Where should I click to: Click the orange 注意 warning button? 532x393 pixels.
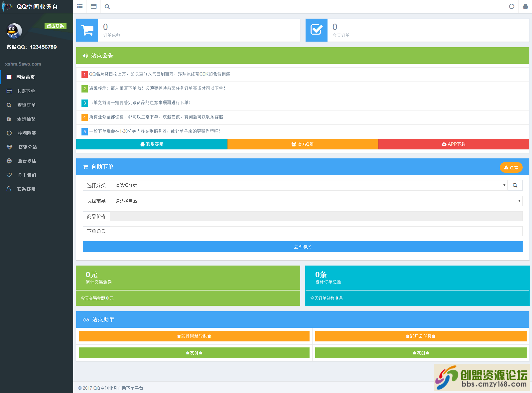(511, 167)
